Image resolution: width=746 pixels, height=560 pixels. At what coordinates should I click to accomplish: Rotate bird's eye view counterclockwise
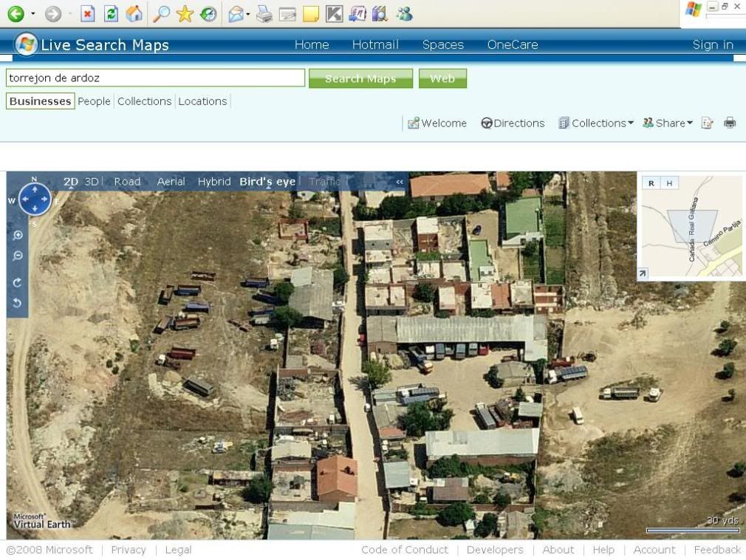tap(18, 303)
